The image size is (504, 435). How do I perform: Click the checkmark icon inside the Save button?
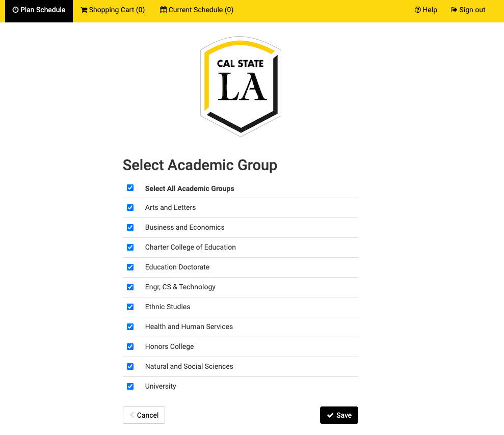[331, 415]
